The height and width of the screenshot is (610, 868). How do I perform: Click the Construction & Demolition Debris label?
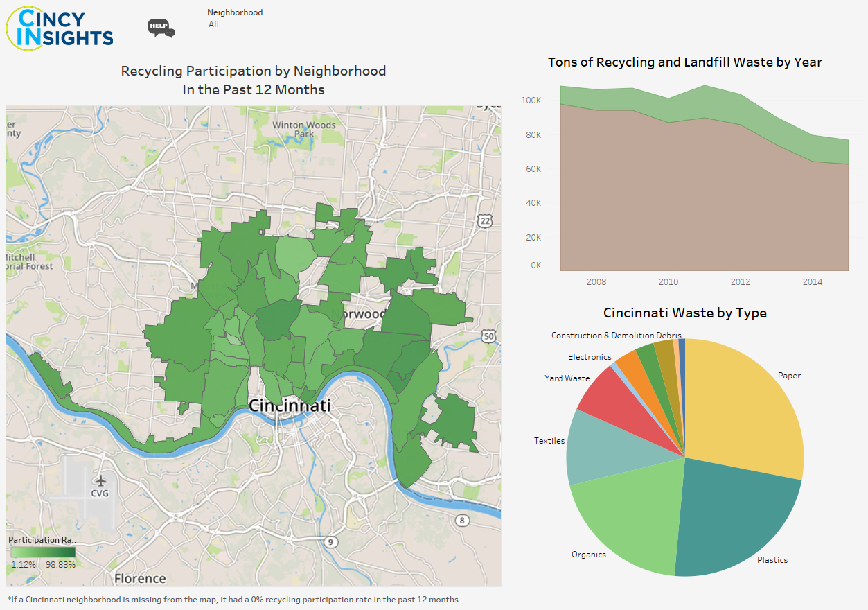(x=616, y=335)
